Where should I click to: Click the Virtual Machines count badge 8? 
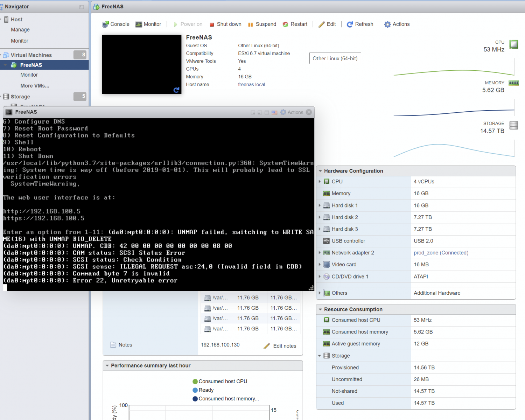click(x=80, y=55)
